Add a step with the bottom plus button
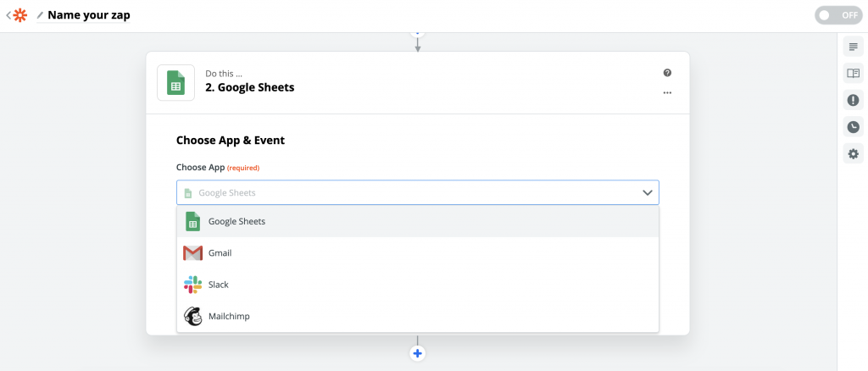This screenshot has width=868, height=371. 417,352
